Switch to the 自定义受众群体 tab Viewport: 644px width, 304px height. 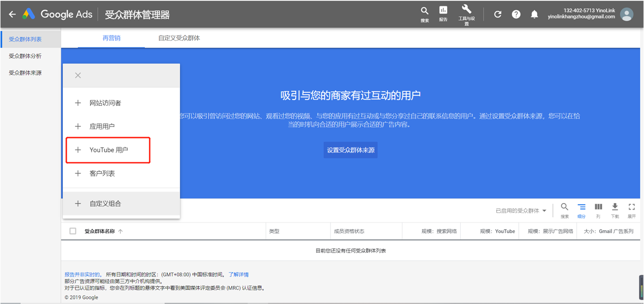[179, 38]
